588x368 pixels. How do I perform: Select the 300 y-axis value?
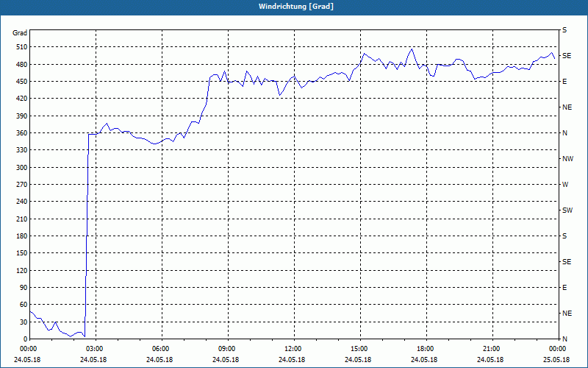(x=22, y=167)
